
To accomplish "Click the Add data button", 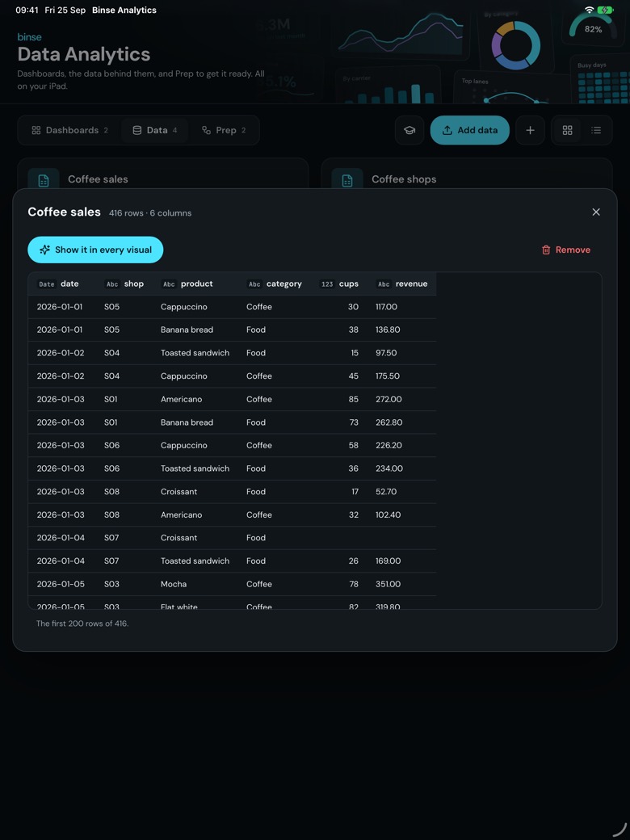I will [x=470, y=130].
